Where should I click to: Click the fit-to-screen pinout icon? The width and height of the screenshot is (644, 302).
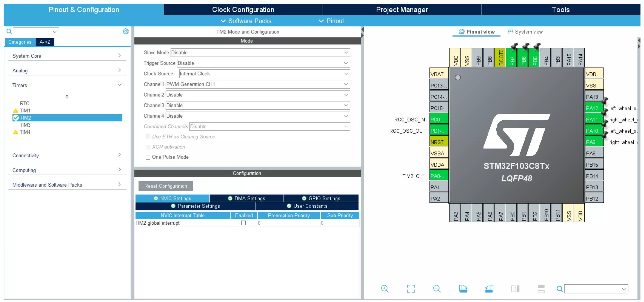coord(411,289)
